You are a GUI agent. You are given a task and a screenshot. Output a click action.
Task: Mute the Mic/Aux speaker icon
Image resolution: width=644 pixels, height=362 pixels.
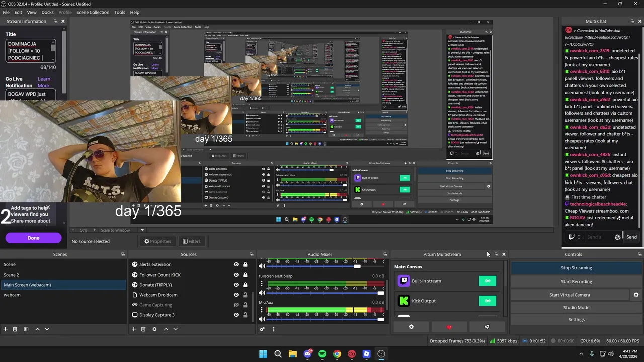click(262, 319)
